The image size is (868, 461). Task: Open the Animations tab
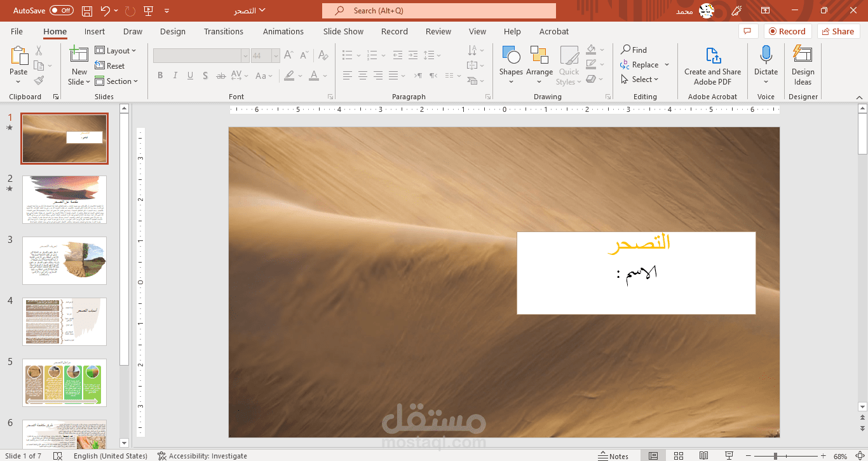click(x=283, y=31)
